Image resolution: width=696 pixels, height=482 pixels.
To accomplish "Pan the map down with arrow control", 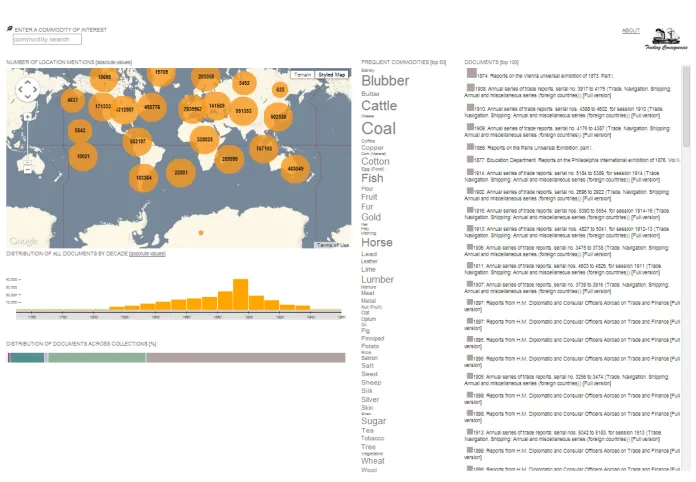I will click(x=28, y=97).
